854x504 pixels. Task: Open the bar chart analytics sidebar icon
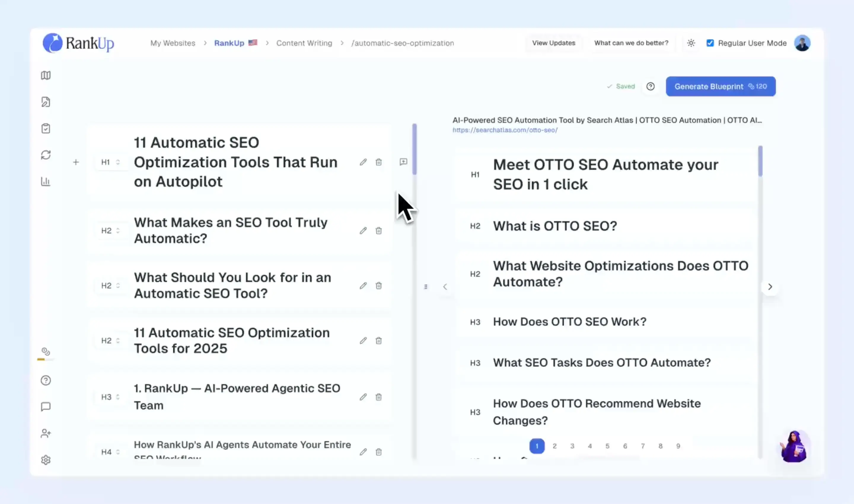pyautogui.click(x=46, y=181)
